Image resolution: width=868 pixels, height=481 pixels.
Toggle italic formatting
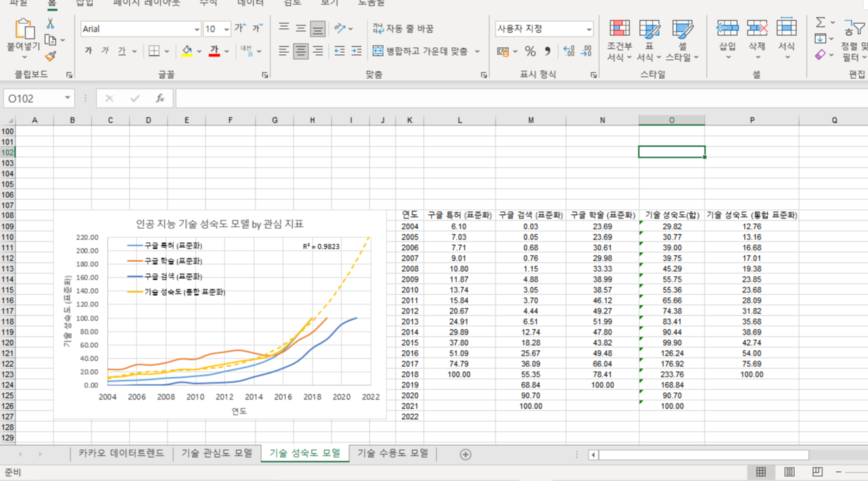[x=106, y=51]
